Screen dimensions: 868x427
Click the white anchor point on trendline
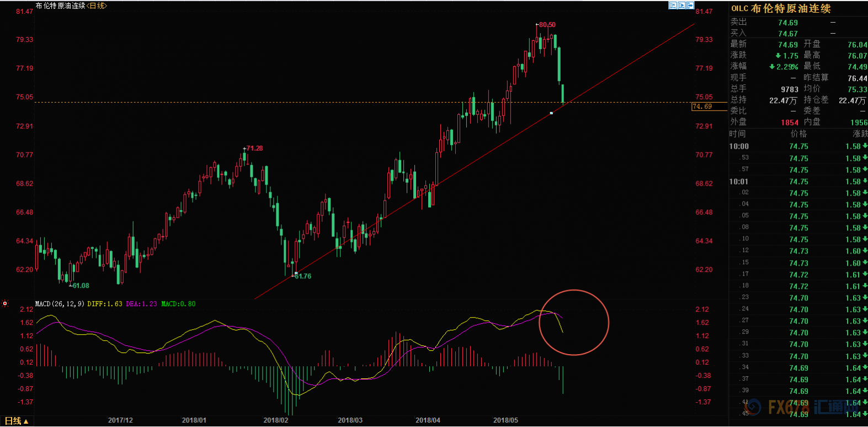tap(551, 113)
